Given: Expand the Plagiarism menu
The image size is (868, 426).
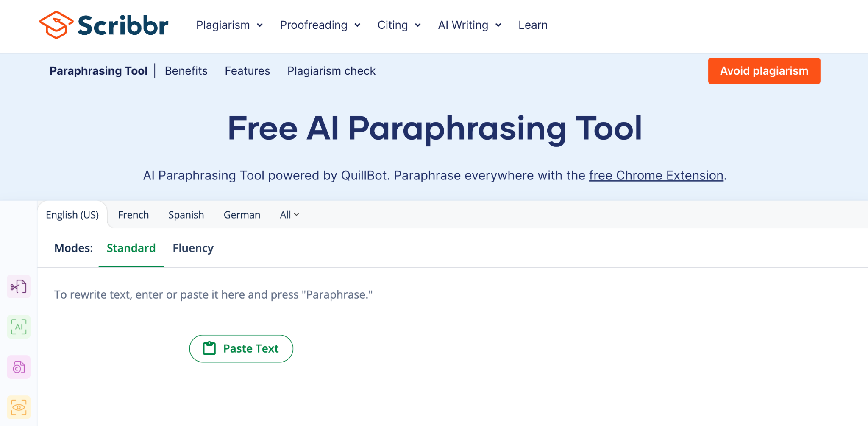Looking at the screenshot, I should 229,25.
